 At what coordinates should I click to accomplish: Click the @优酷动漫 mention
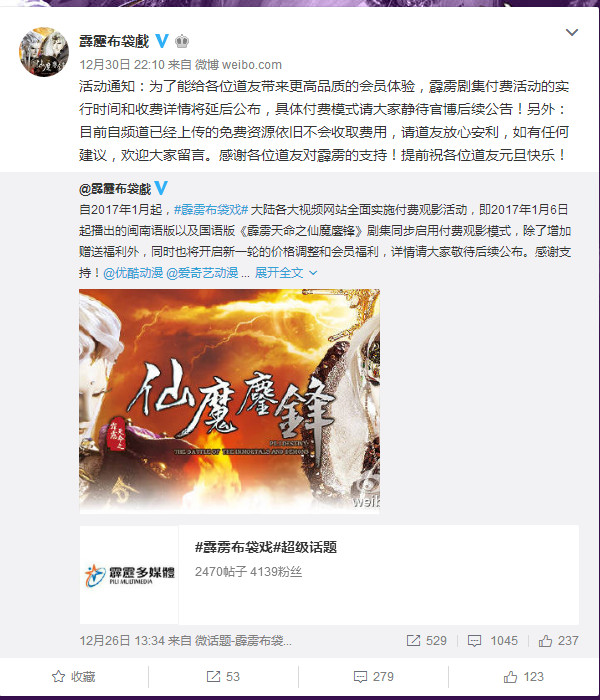click(133, 272)
